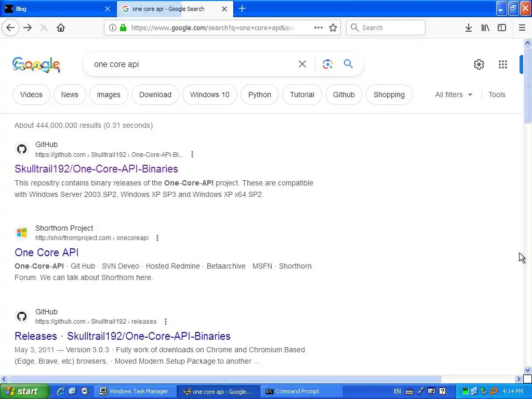Open the Tools search options

point(497,95)
